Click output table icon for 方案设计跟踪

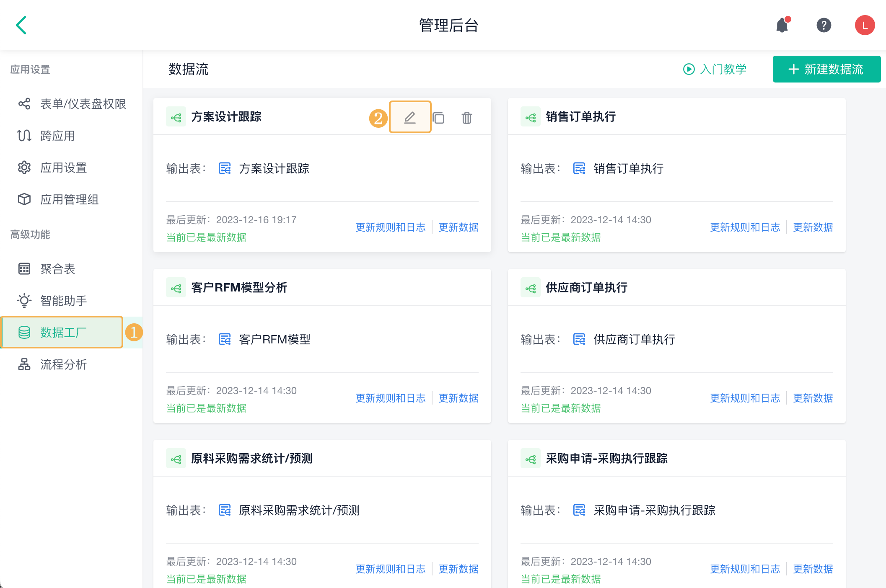[225, 168]
